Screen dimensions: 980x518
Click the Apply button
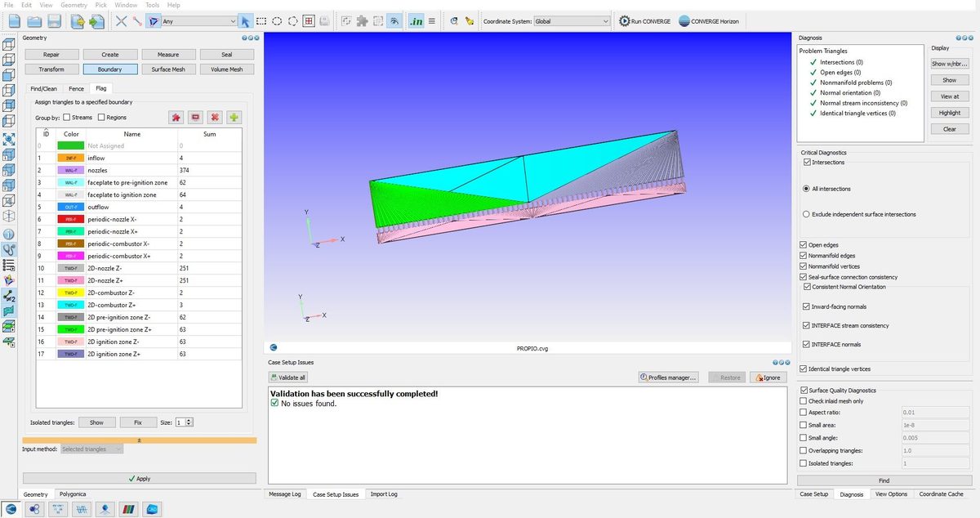click(x=140, y=479)
